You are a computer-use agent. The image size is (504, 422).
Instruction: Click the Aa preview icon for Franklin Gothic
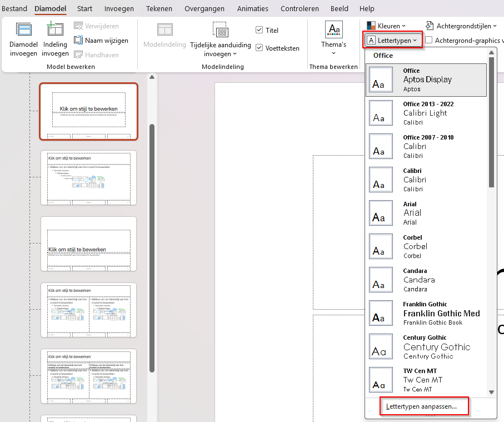point(381,313)
